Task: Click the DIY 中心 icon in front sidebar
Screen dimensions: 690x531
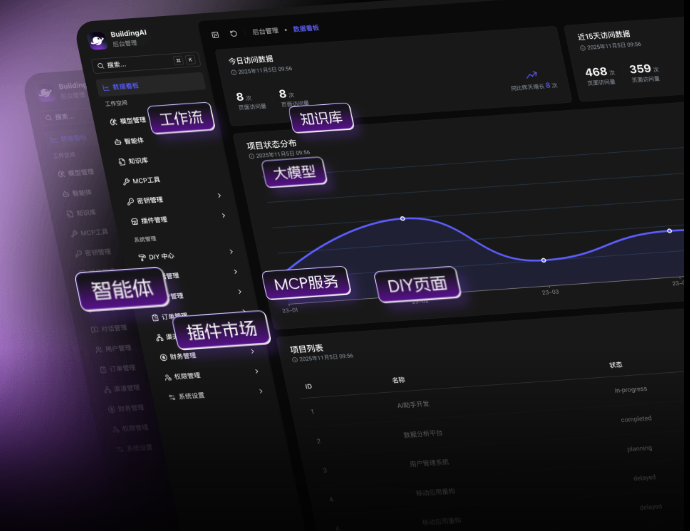Action: point(142,257)
